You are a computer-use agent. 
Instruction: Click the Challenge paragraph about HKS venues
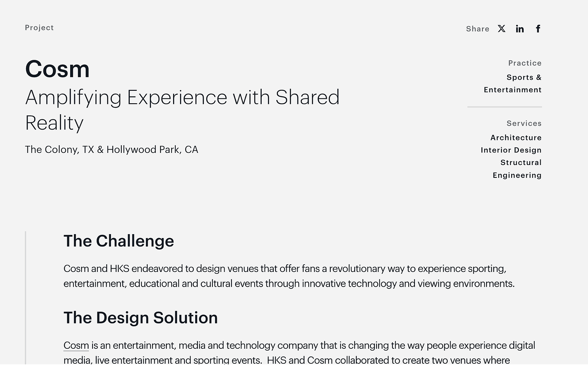pos(289,276)
